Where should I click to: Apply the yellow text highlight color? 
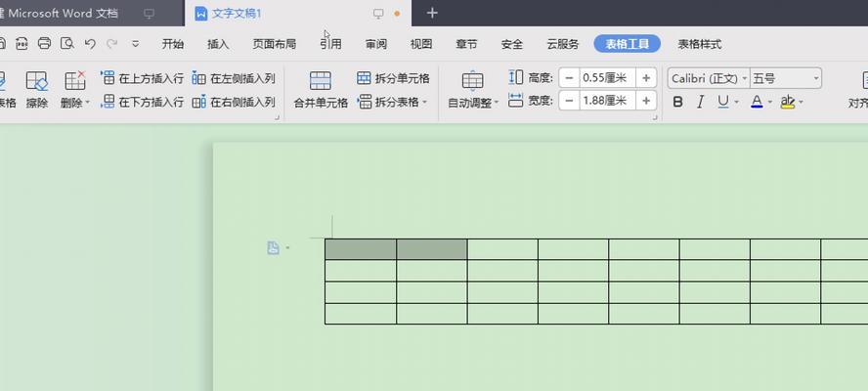click(x=788, y=102)
